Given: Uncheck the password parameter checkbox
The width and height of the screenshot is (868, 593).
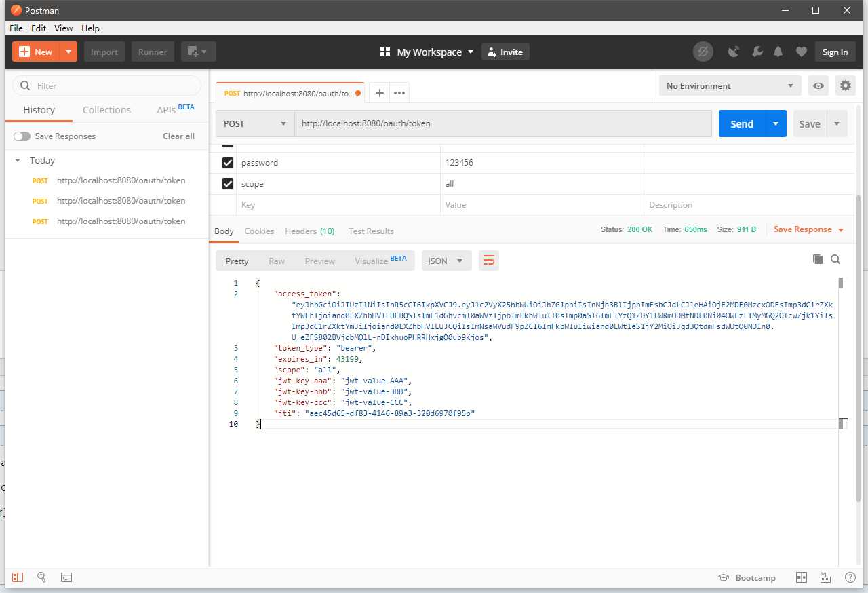Looking at the screenshot, I should pos(228,163).
